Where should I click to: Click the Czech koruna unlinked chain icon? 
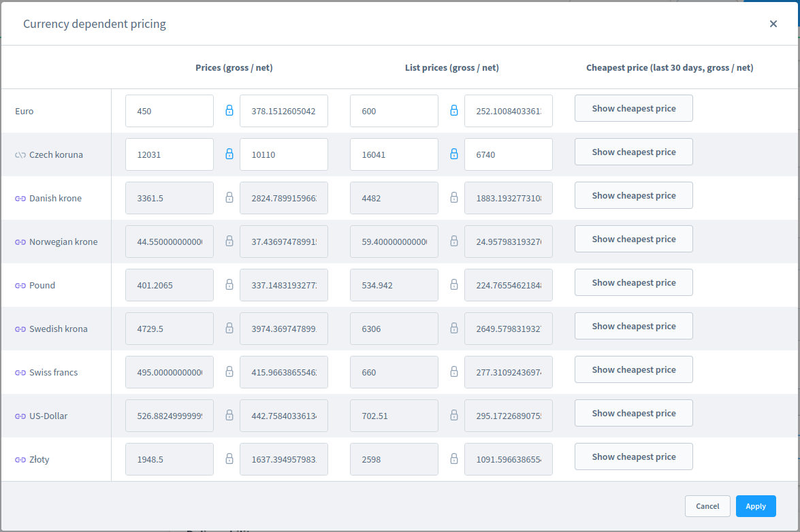pos(20,155)
